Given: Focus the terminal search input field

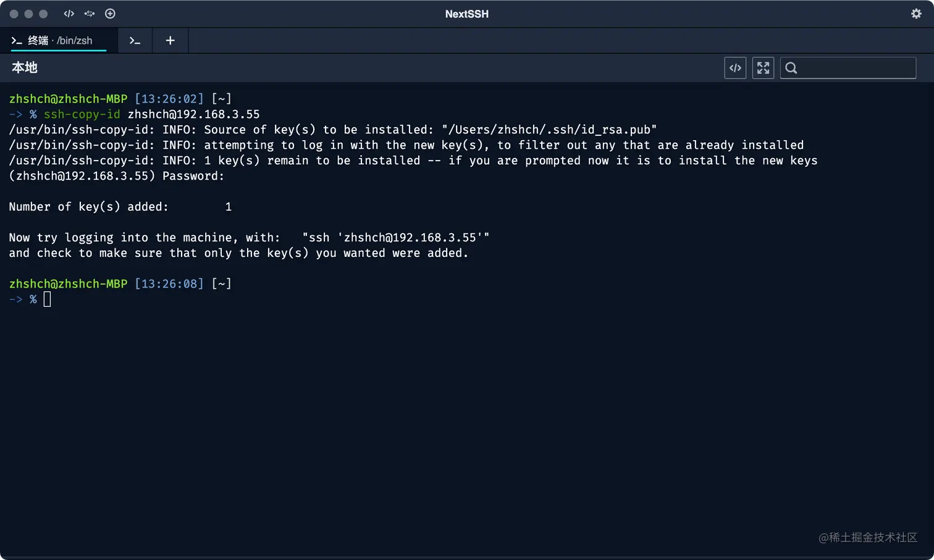Looking at the screenshot, I should pos(848,68).
